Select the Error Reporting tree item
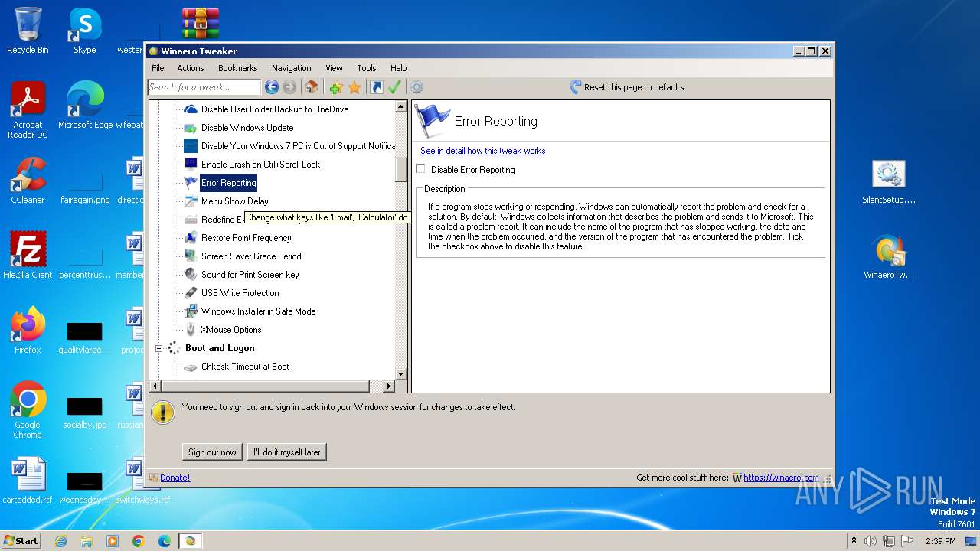The width and height of the screenshot is (980, 551). [x=228, y=183]
